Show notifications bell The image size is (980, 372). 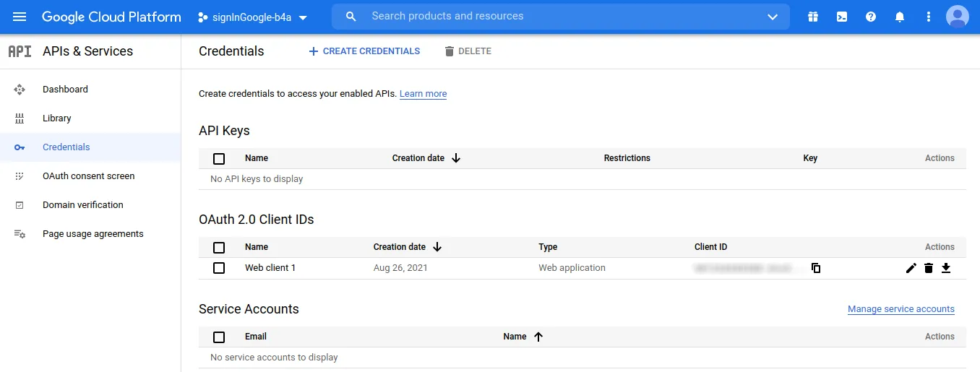(x=900, y=17)
